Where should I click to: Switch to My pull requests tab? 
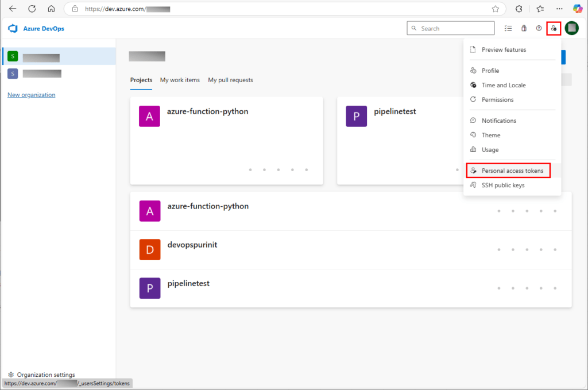230,80
